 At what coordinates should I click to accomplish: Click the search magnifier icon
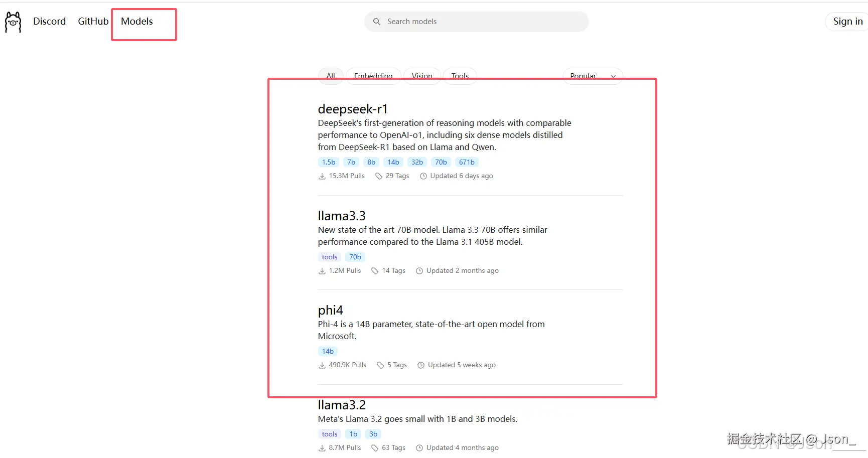[x=377, y=22]
